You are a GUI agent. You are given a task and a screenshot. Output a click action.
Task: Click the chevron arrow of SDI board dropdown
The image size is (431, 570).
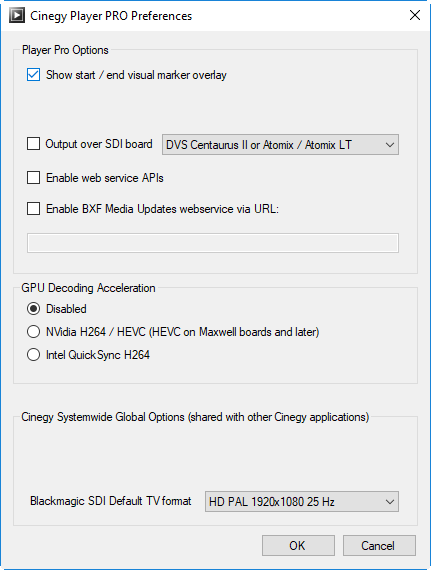[390, 145]
